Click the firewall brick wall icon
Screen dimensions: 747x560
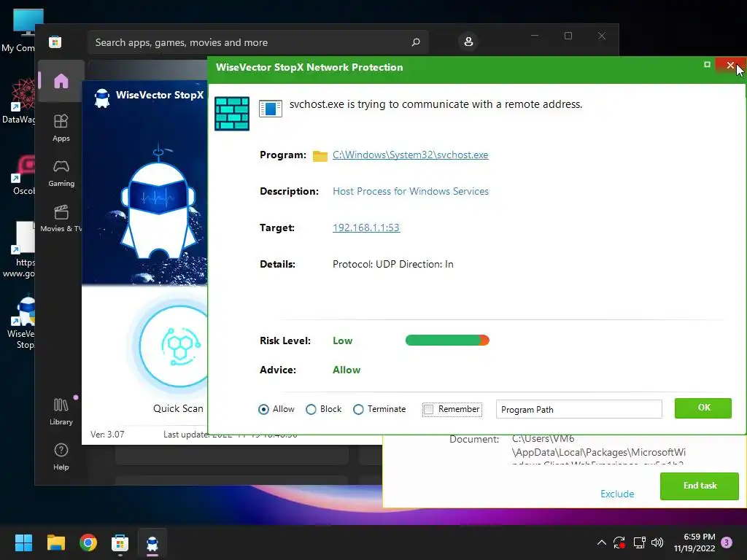point(232,113)
